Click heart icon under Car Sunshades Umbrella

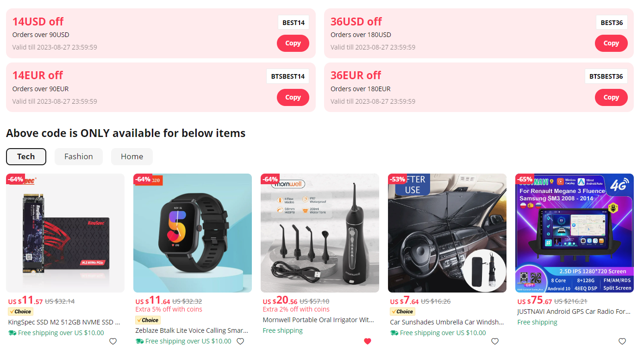tap(495, 342)
